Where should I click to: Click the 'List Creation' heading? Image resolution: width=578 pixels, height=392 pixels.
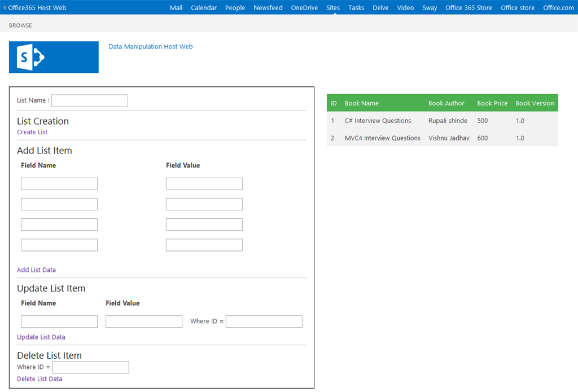pos(43,121)
